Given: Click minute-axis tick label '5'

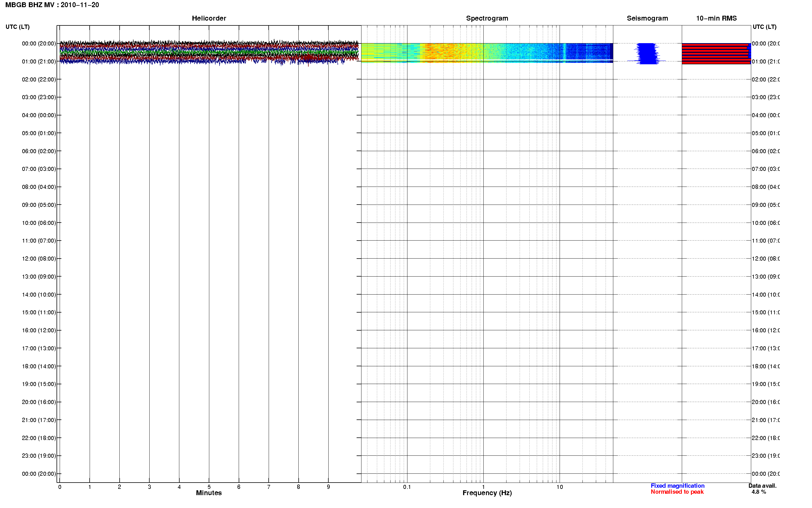Looking at the screenshot, I should point(209,487).
